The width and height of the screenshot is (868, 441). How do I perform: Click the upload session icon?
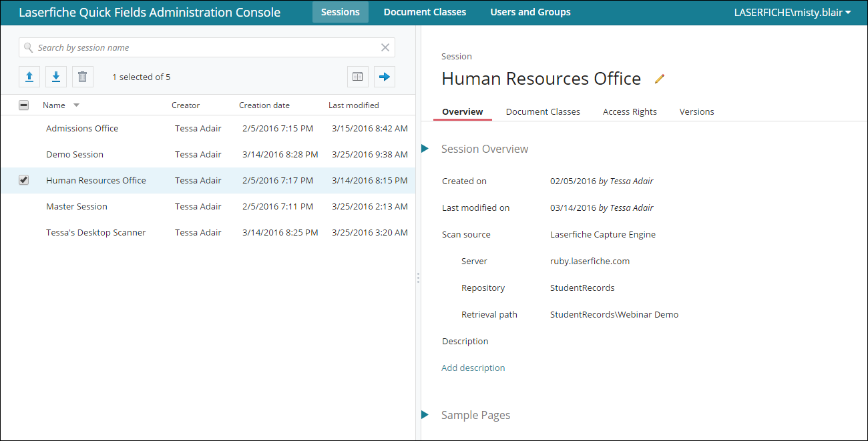(x=29, y=77)
